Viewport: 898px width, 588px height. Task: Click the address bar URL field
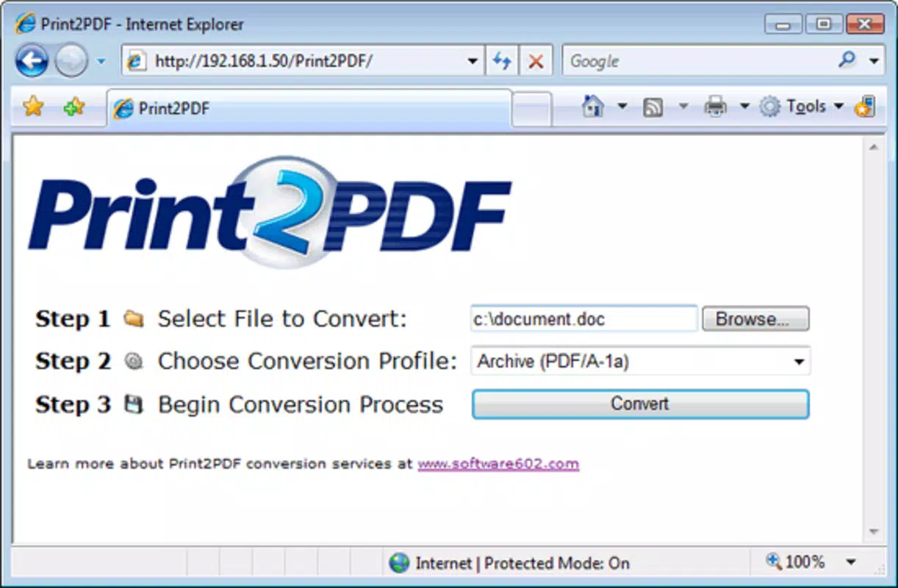(x=292, y=62)
